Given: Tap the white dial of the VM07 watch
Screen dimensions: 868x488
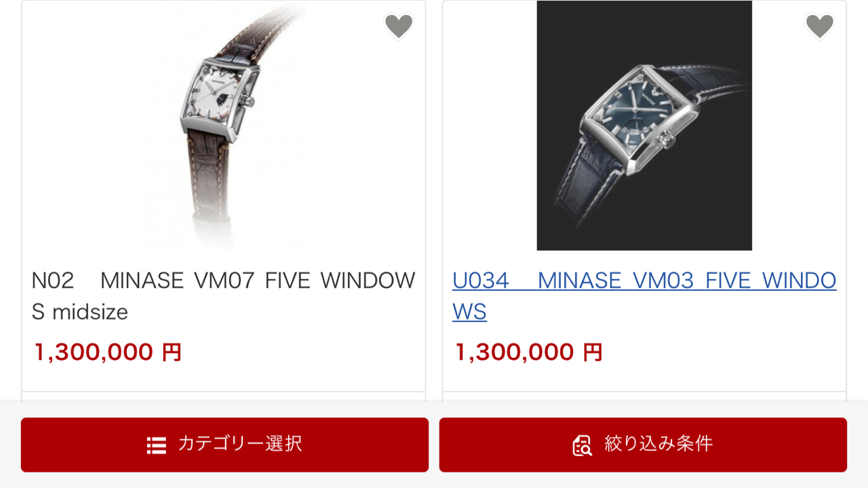Looking at the screenshot, I should (218, 95).
